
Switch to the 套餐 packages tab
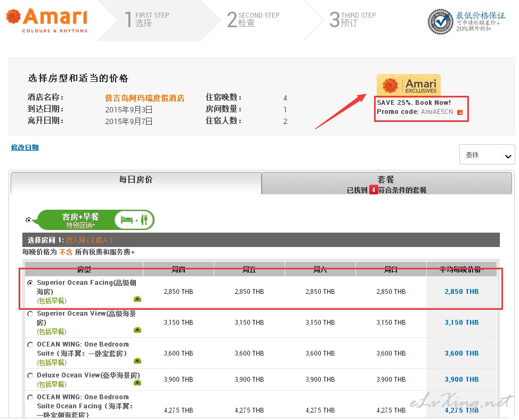pyautogui.click(x=387, y=183)
